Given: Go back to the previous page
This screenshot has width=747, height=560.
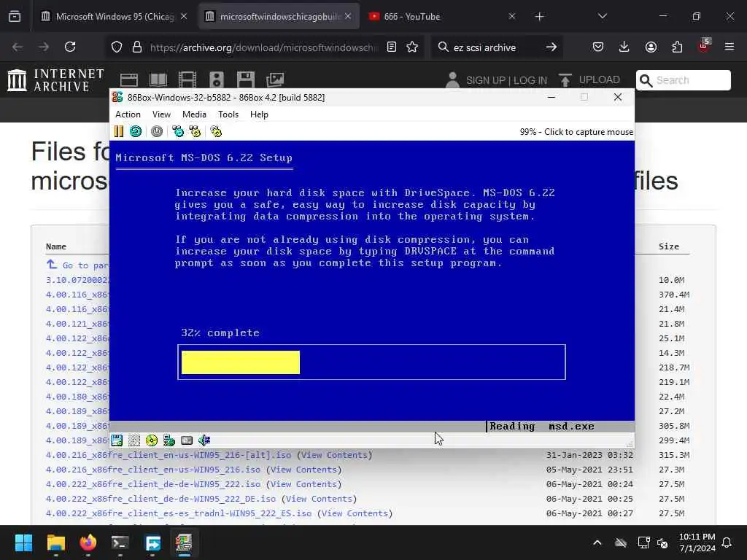Looking at the screenshot, I should click(x=18, y=47).
